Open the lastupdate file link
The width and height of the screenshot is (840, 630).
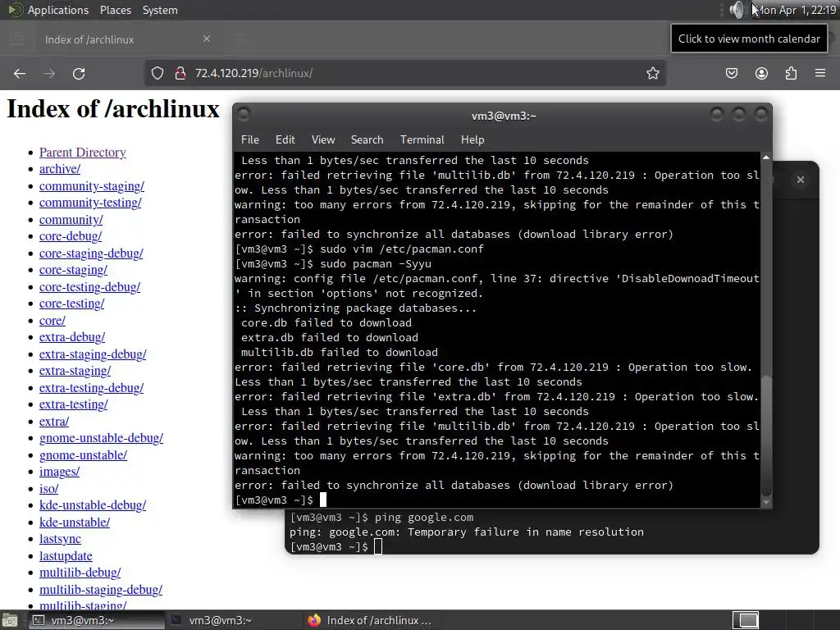66,556
